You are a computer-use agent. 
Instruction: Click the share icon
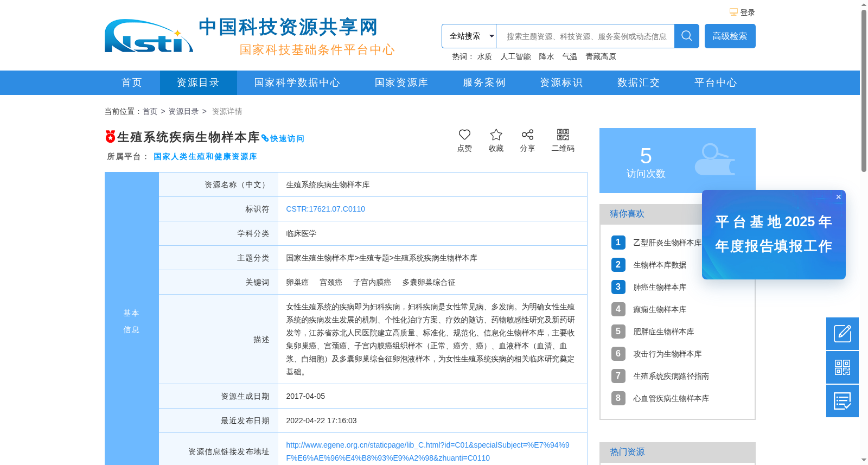(x=527, y=135)
